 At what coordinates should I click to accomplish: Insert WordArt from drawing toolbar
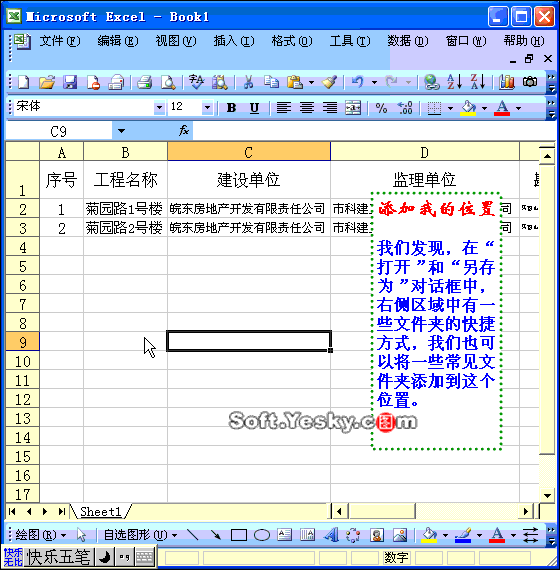(331, 535)
